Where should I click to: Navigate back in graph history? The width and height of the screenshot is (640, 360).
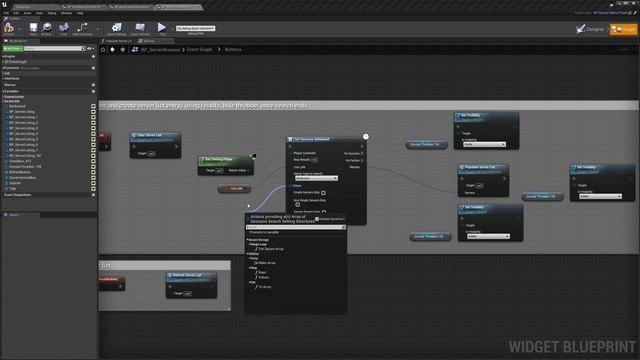[112, 49]
